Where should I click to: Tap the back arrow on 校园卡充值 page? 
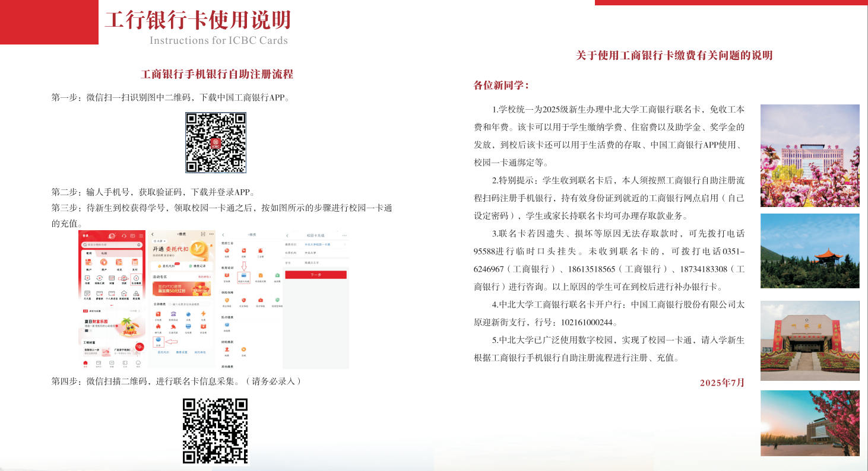coord(287,235)
